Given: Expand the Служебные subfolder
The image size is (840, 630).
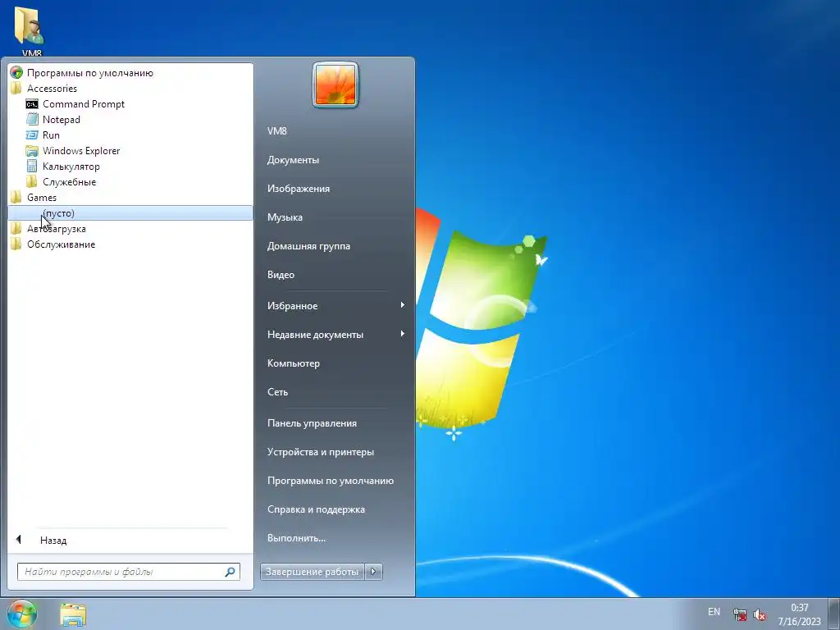Looking at the screenshot, I should click(69, 181).
